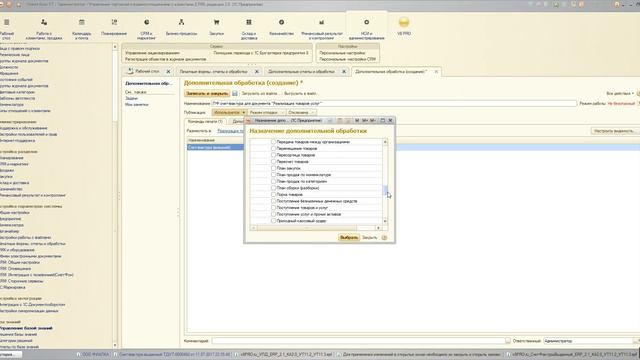Click Выгрузить в файл button
This screenshot has height=360, width=640.
click(x=300, y=93)
